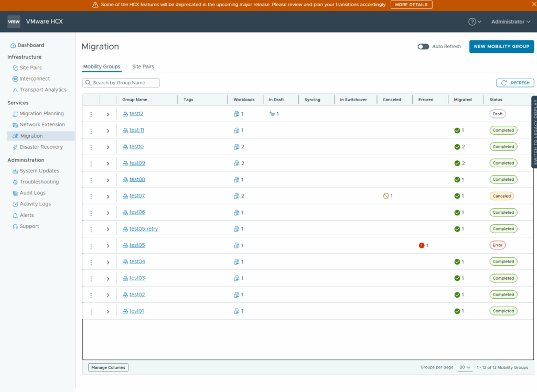Open the Administrator user dropdown
The image size is (537, 392).
510,22
